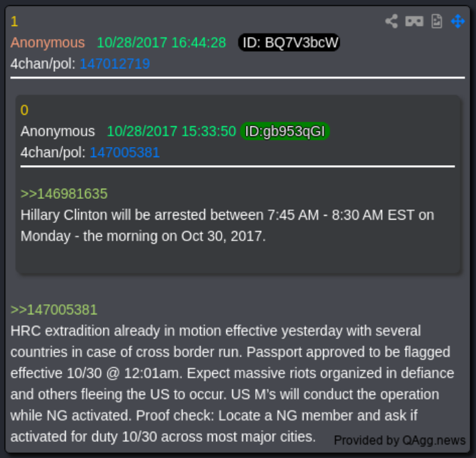The image size is (476, 458).
Task: Open 4chan/pol post link 147005381
Action: [125, 152]
